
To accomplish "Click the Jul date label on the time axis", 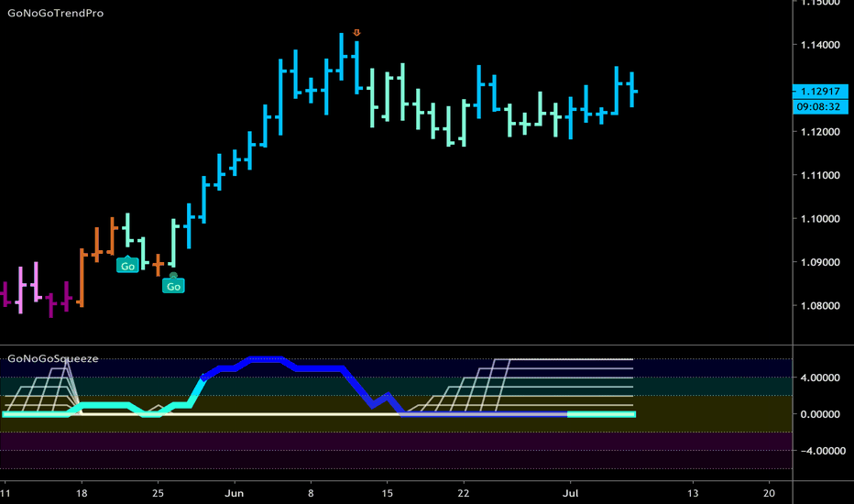I will click(570, 494).
